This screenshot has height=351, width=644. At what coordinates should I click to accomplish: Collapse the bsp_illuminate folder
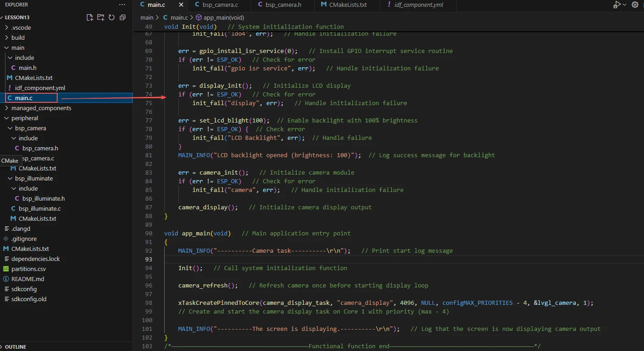(33, 178)
